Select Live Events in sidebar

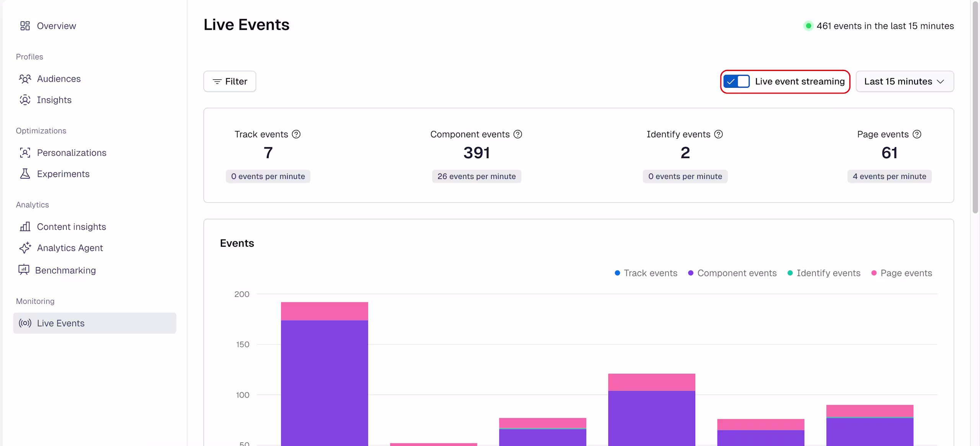coord(95,323)
